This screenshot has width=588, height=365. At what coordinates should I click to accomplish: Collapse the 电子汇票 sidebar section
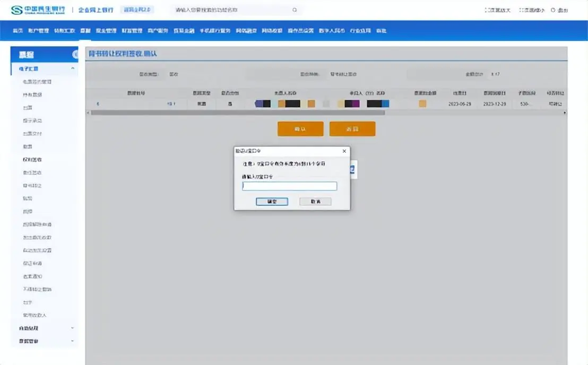pos(73,69)
